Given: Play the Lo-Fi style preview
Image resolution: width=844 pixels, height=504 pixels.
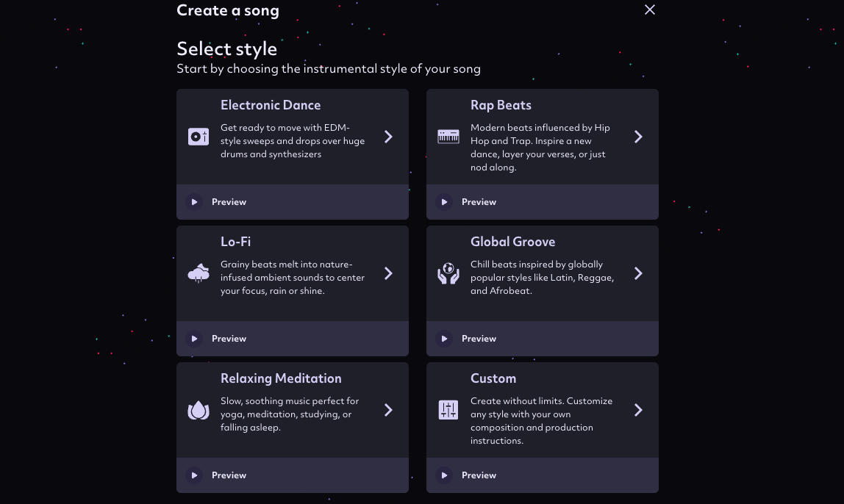Looking at the screenshot, I should [x=194, y=339].
